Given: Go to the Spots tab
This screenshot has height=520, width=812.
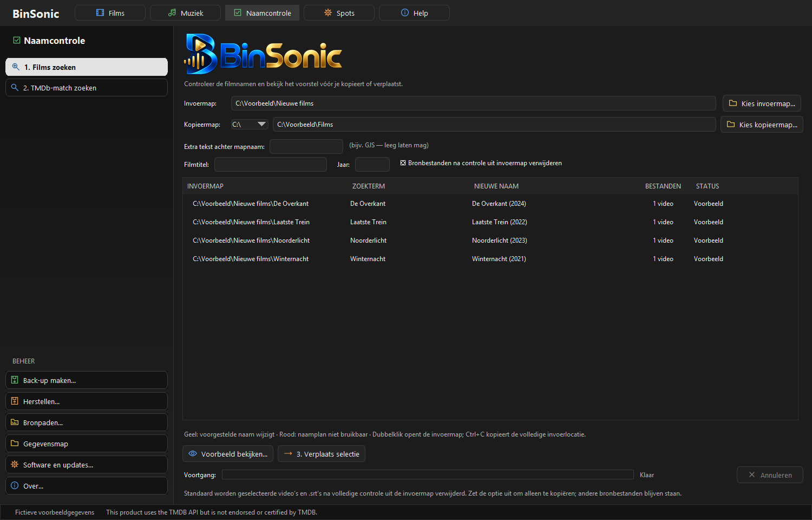Looking at the screenshot, I should (339, 13).
